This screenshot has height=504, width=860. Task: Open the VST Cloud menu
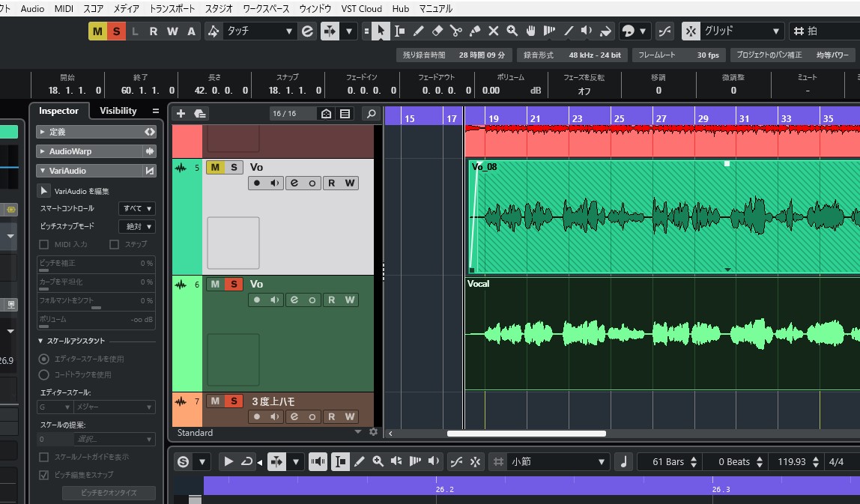click(361, 9)
